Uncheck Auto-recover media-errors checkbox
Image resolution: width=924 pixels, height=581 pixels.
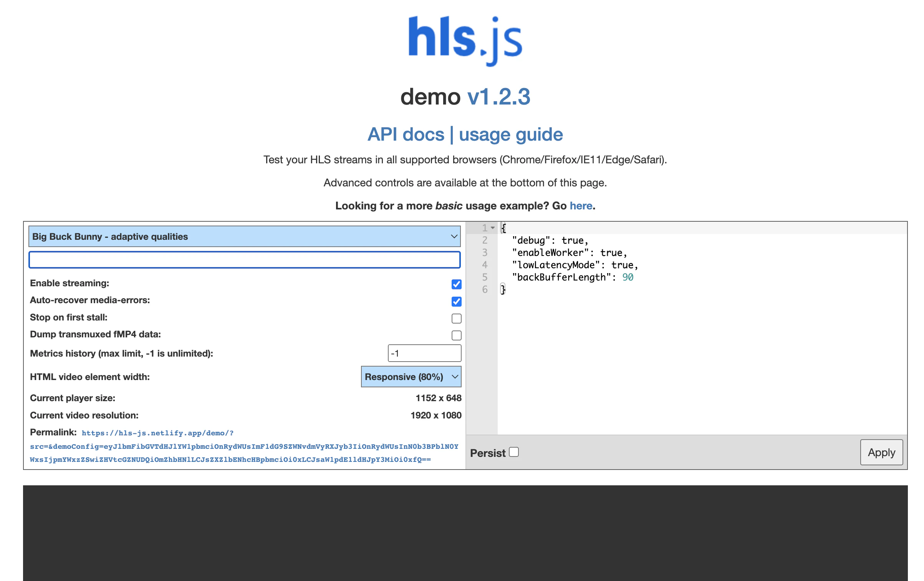(x=456, y=301)
